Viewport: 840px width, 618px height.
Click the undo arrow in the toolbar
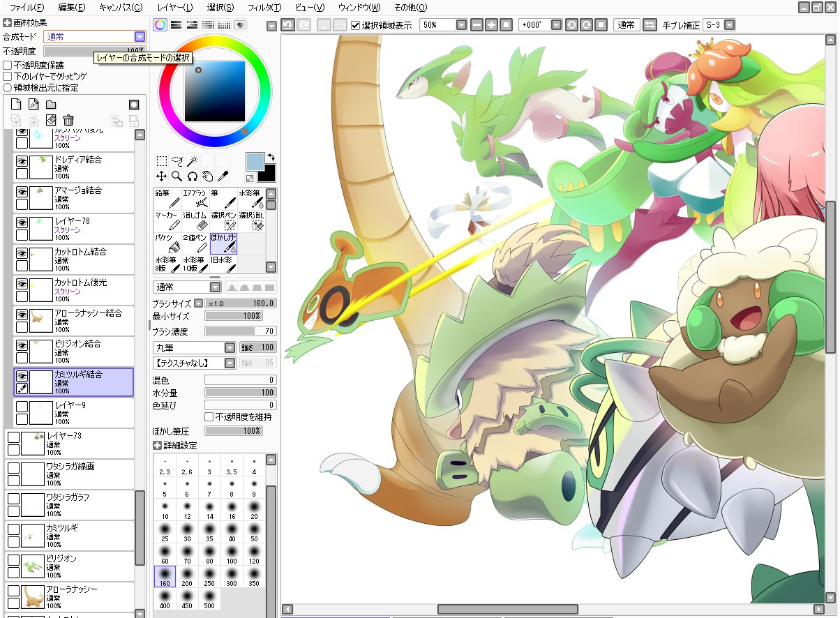[x=287, y=25]
